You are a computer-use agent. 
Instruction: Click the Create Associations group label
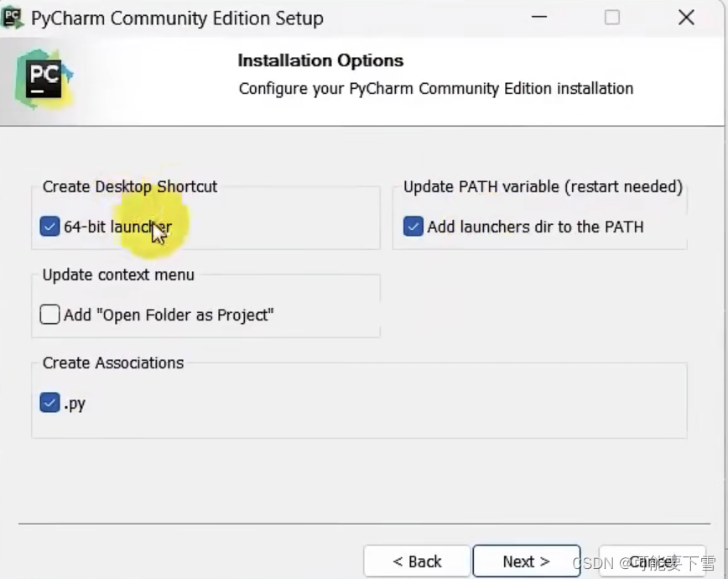pos(112,363)
